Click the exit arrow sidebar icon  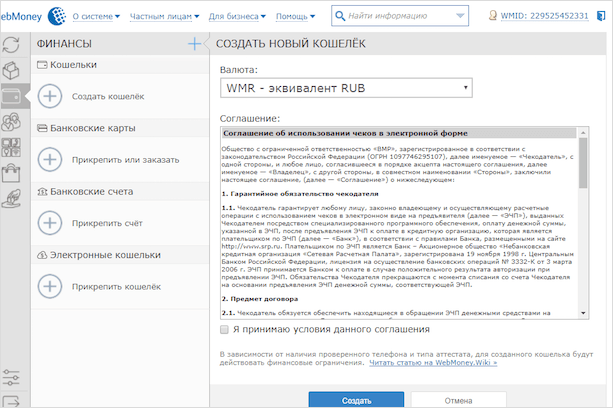click(11, 402)
